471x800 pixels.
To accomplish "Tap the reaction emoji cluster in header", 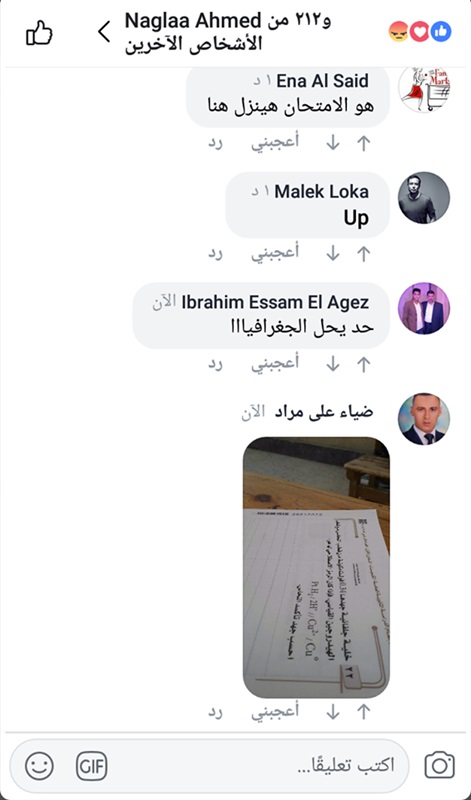I will [419, 32].
